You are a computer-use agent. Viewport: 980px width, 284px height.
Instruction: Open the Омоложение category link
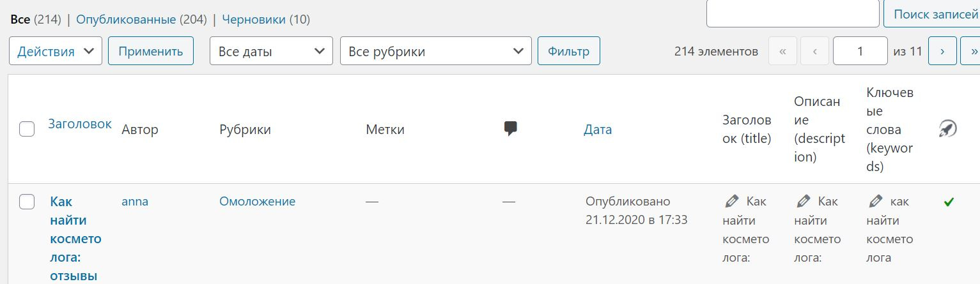(258, 202)
